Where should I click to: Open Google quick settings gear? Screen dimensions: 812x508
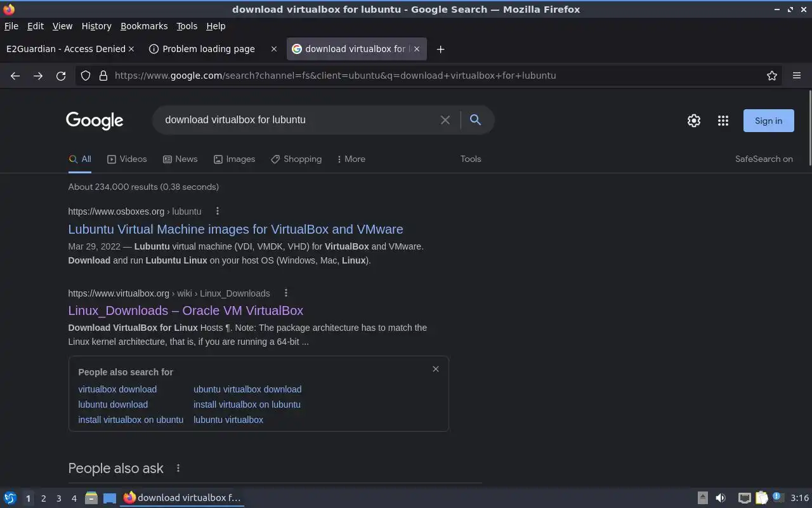pyautogui.click(x=694, y=121)
